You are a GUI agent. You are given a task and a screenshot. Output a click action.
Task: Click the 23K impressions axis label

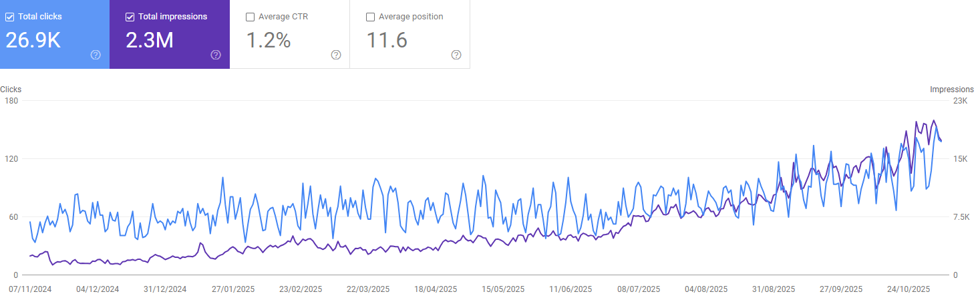960,101
